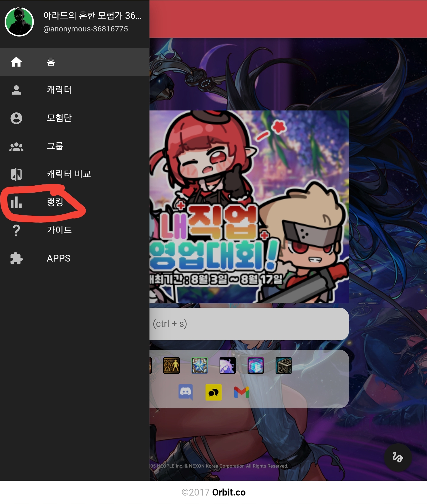Click the profile name 아라드의 흔한 모험가
Screen dimensions: 427x504
[92, 15]
